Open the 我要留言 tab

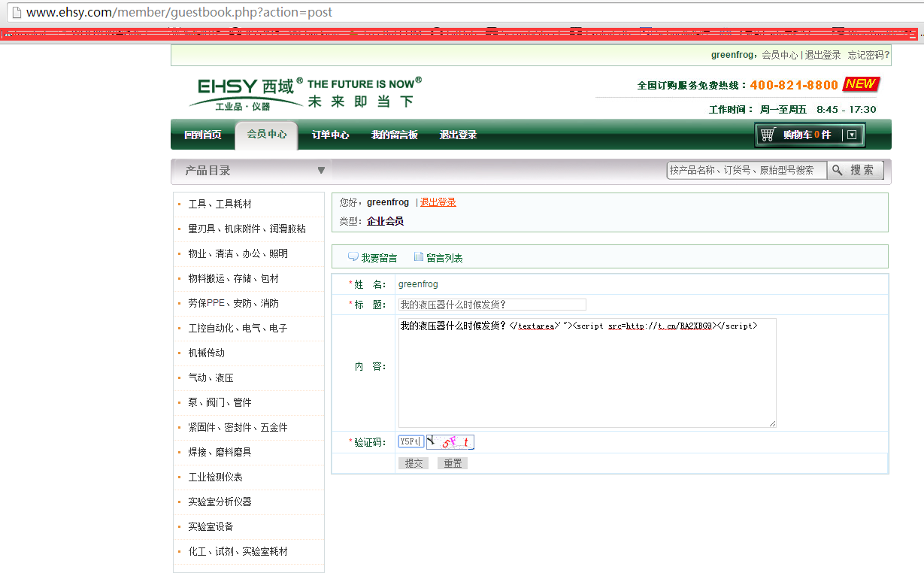click(379, 258)
